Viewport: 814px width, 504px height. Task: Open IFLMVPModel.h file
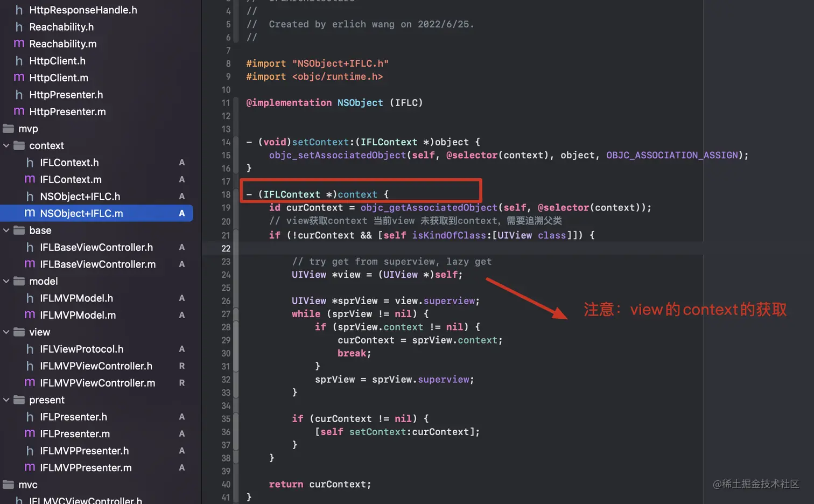click(76, 298)
